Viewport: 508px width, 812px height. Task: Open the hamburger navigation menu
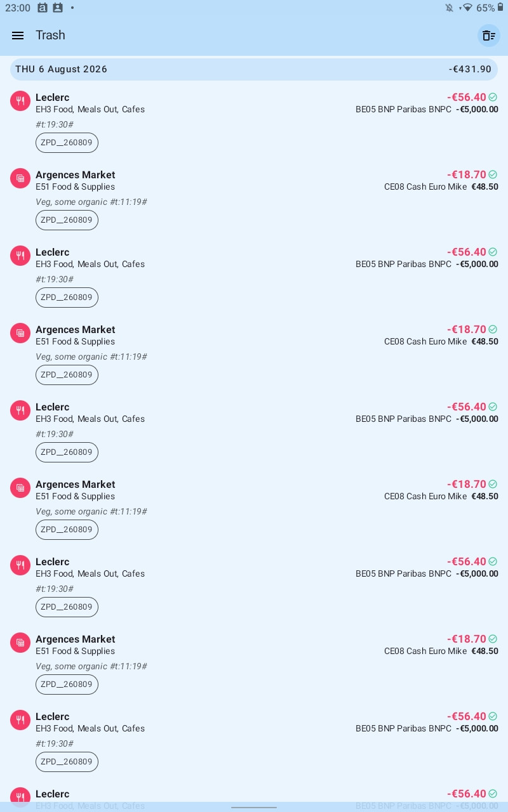pyautogui.click(x=18, y=36)
